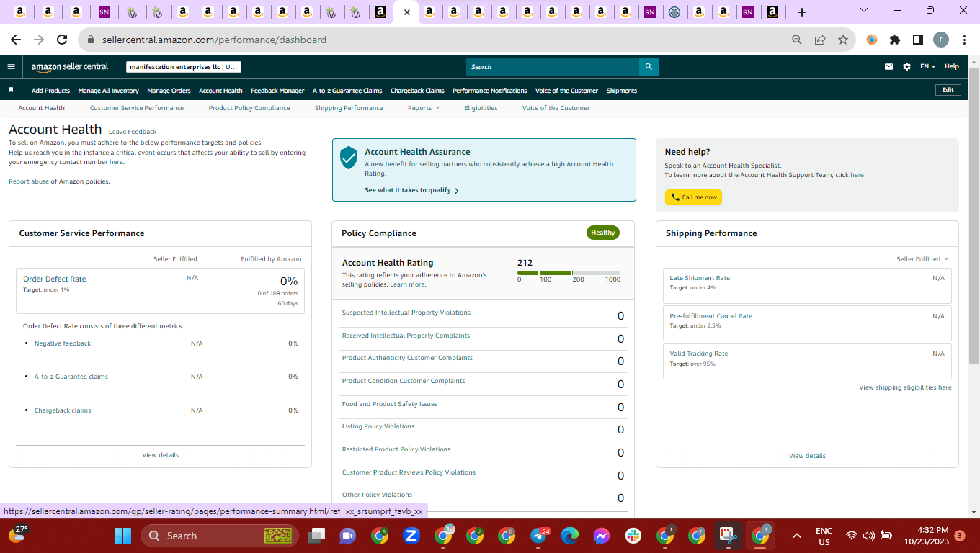Open the manifestation enterprises llc account switcher

(184, 67)
